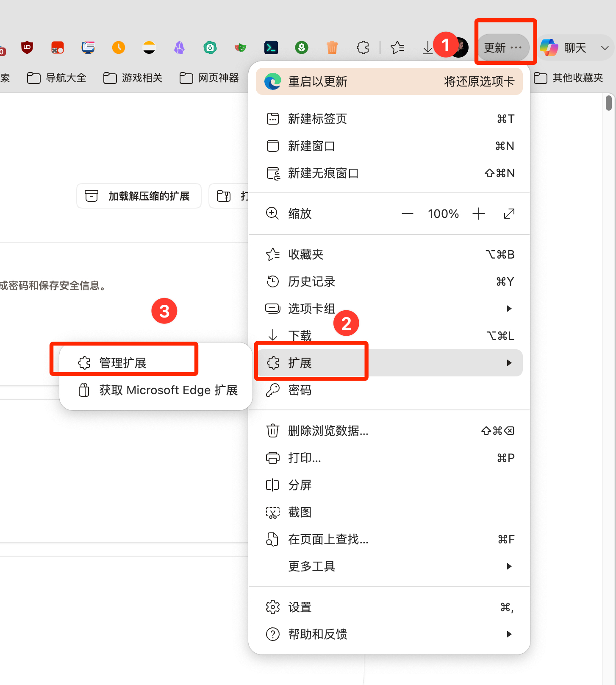616x685 pixels.
Task: Click the 更新 update menu button
Action: click(503, 47)
